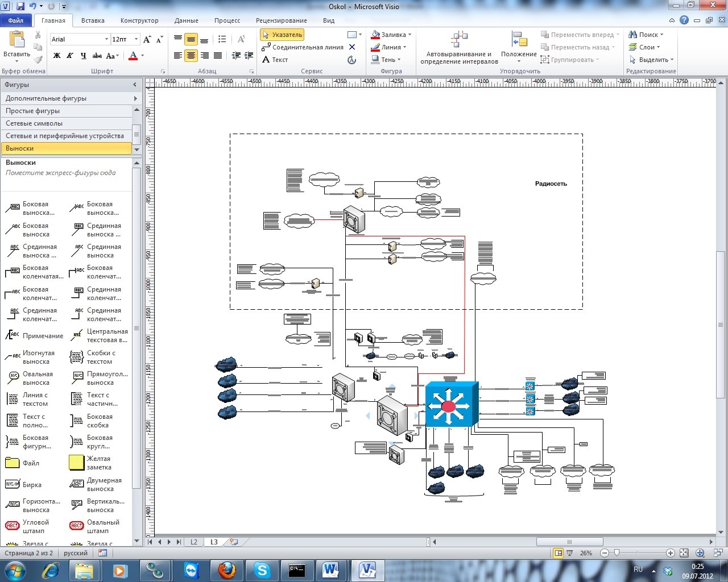
Task: Select Сетевые и периферийные устройства stencil
Action: tap(66, 136)
